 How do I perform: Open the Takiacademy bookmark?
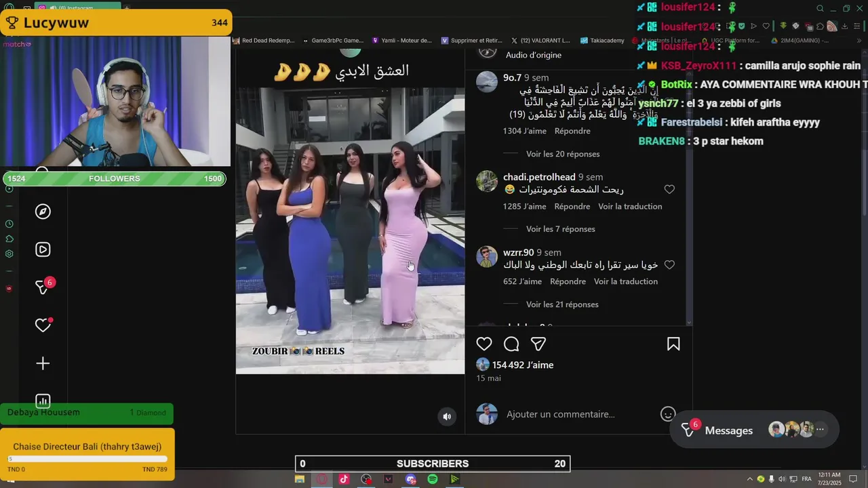[602, 41]
